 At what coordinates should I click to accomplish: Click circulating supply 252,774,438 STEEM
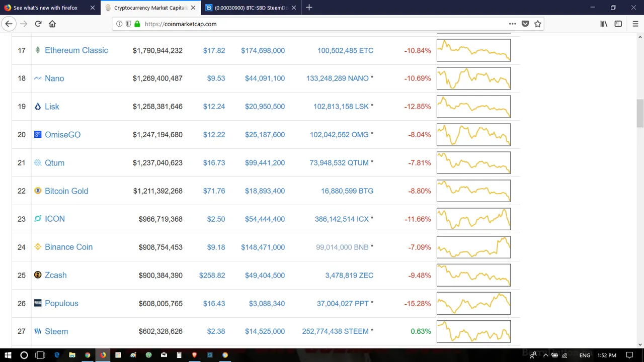(335, 331)
